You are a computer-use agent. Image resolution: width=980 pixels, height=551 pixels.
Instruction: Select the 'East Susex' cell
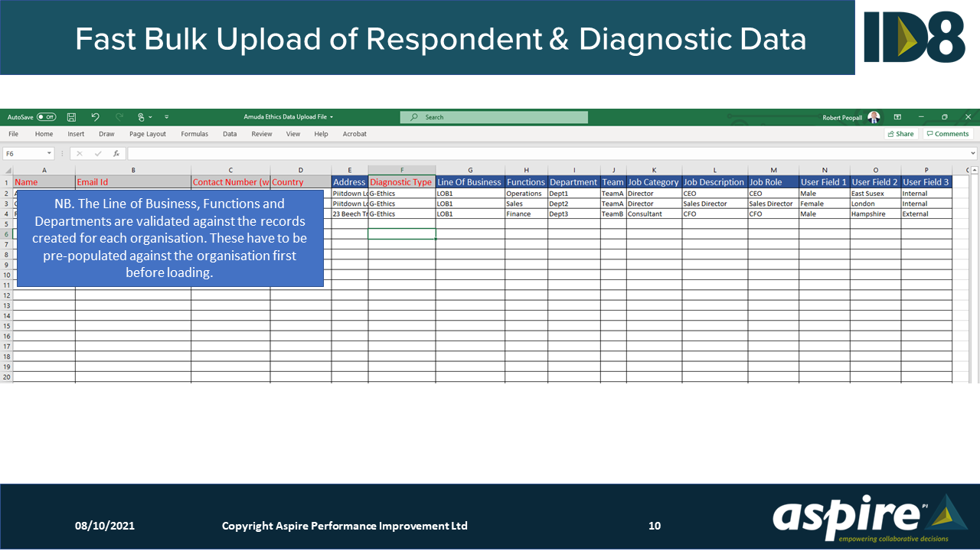(875, 194)
